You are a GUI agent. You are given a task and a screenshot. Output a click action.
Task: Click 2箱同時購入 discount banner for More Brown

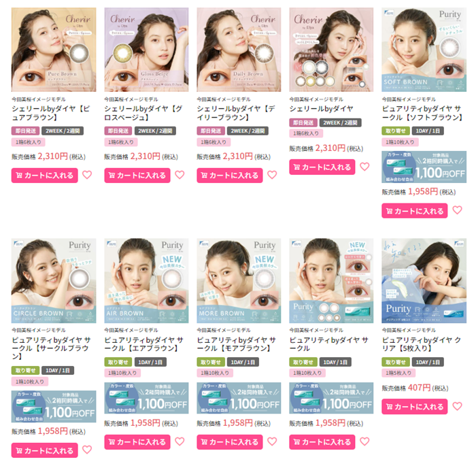click(239, 398)
